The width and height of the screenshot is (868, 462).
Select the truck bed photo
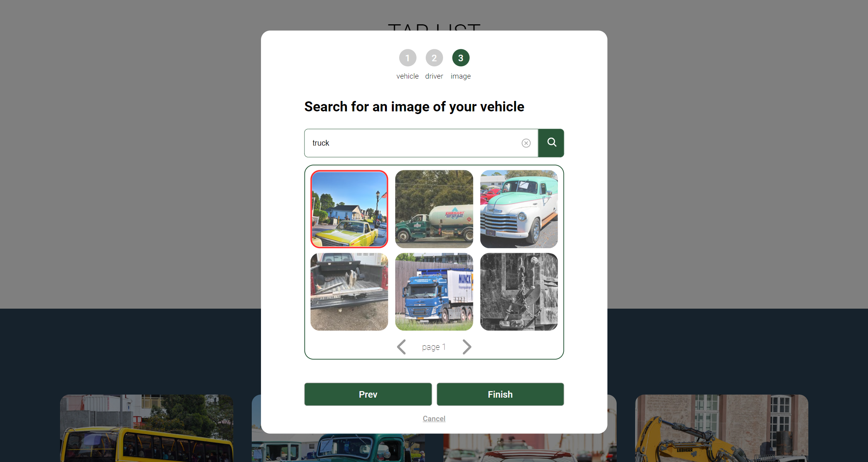tap(349, 292)
